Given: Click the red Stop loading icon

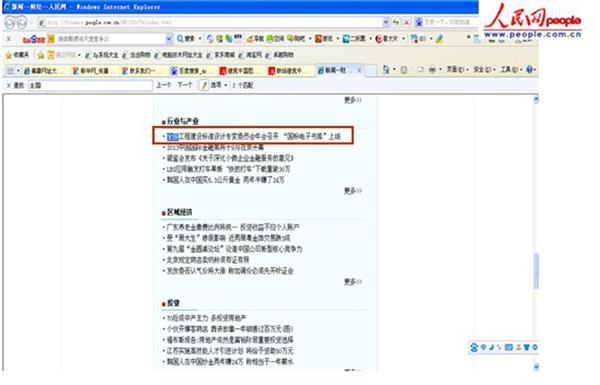Looking at the screenshot, I should pyautogui.click(x=406, y=23).
